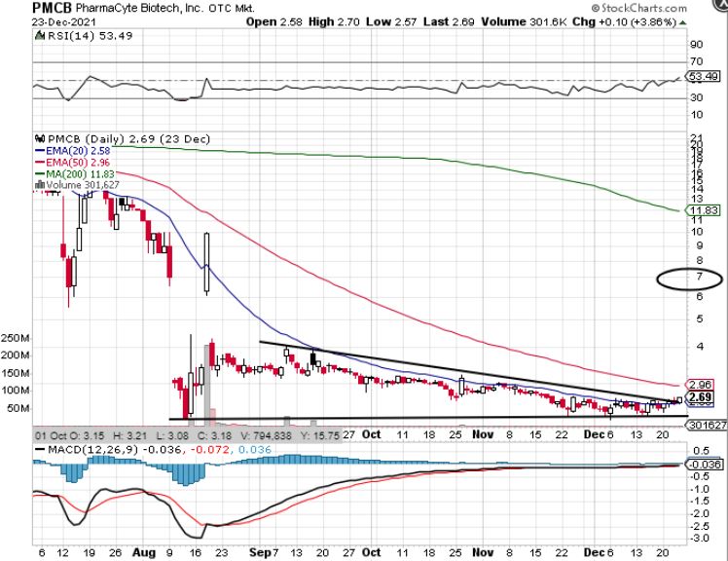This screenshot has width=728, height=561.
Task: Click the 53.49 RSI value tag
Action: [703, 76]
